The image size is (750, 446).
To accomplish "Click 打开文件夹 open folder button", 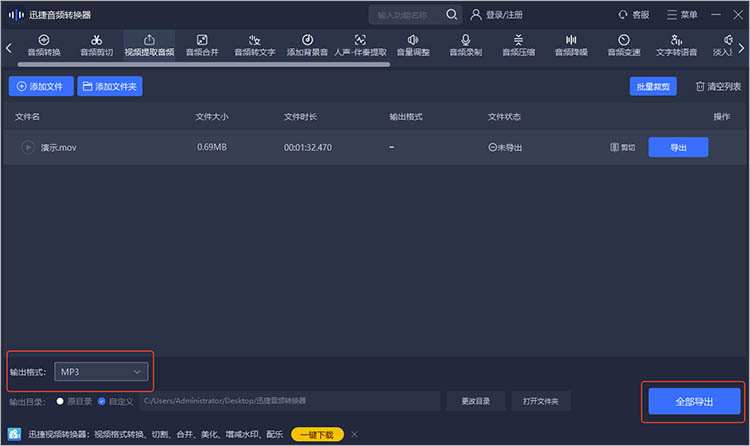I will pyautogui.click(x=540, y=401).
